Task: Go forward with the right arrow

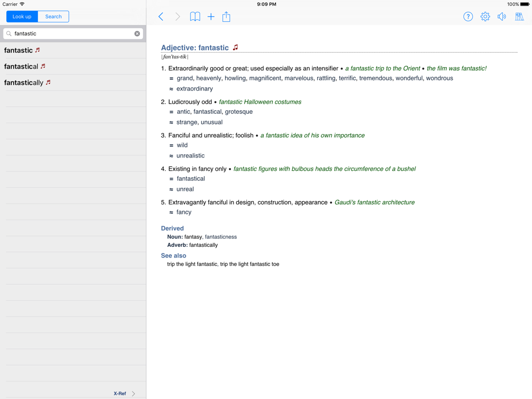Action: (x=178, y=17)
